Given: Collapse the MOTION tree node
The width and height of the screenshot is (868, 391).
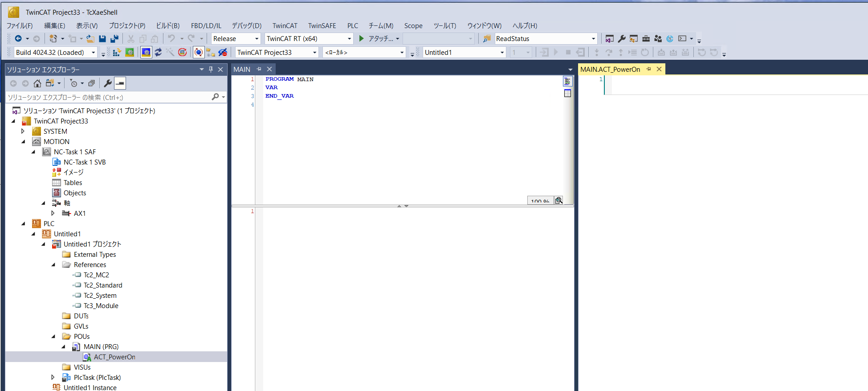Looking at the screenshot, I should tap(23, 142).
